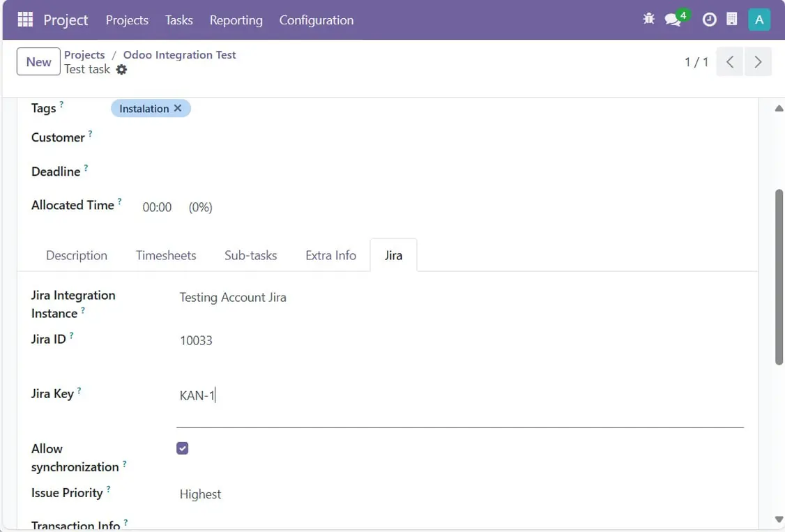Click the company building icon

731,20
